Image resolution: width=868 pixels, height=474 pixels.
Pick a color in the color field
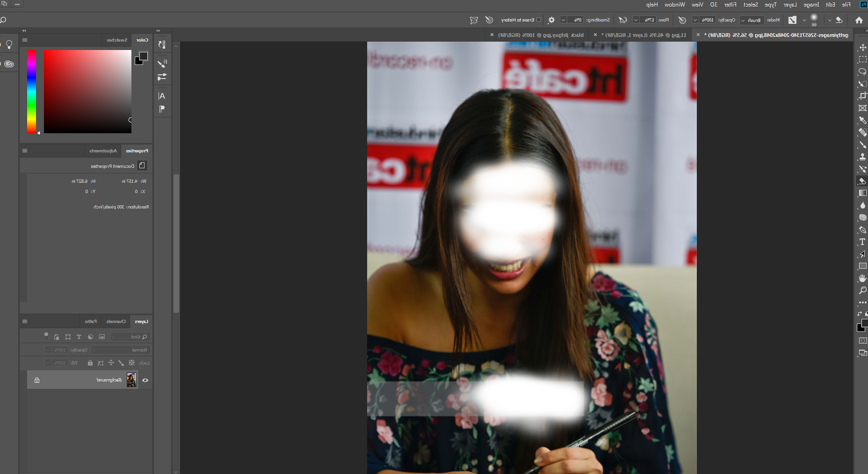point(87,92)
